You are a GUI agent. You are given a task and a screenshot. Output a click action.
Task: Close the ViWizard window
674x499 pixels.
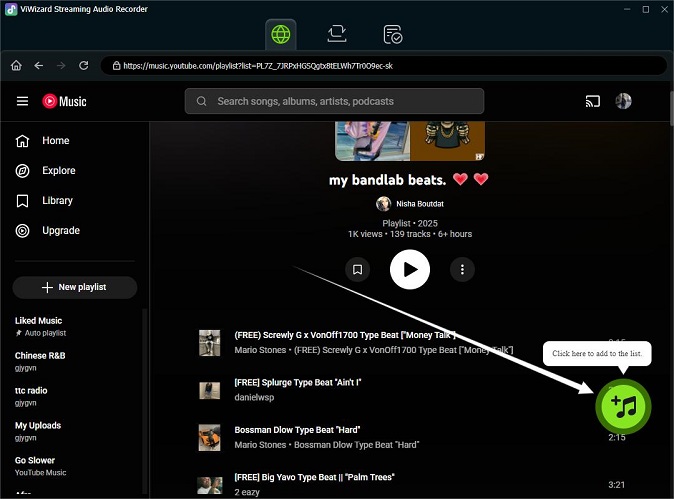tap(664, 9)
